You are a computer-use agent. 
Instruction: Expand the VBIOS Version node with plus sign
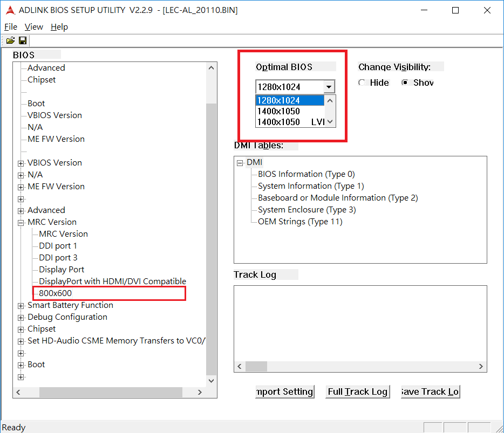21,163
